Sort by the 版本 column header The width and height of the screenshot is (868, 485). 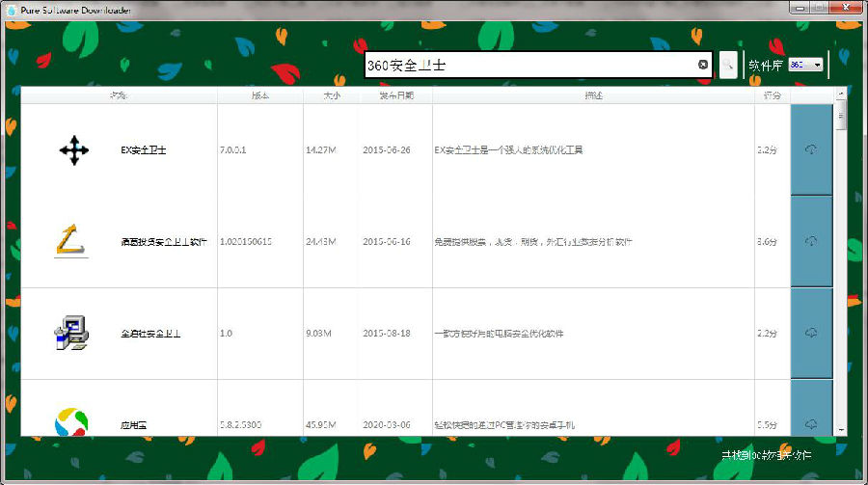click(260, 95)
